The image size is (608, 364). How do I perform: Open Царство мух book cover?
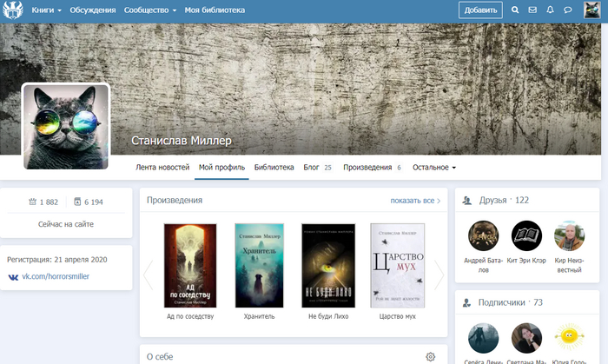[x=398, y=266]
